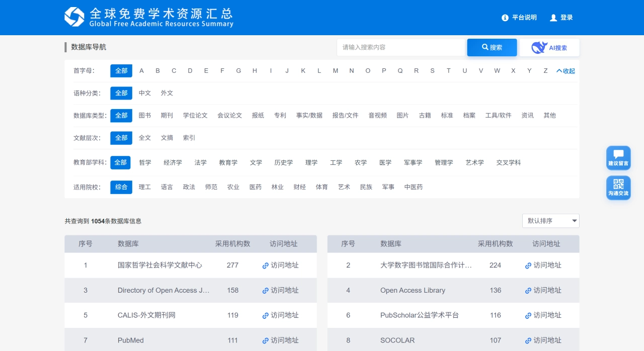Click link icon for PubMed row
The image size is (644, 351).
tap(266, 341)
